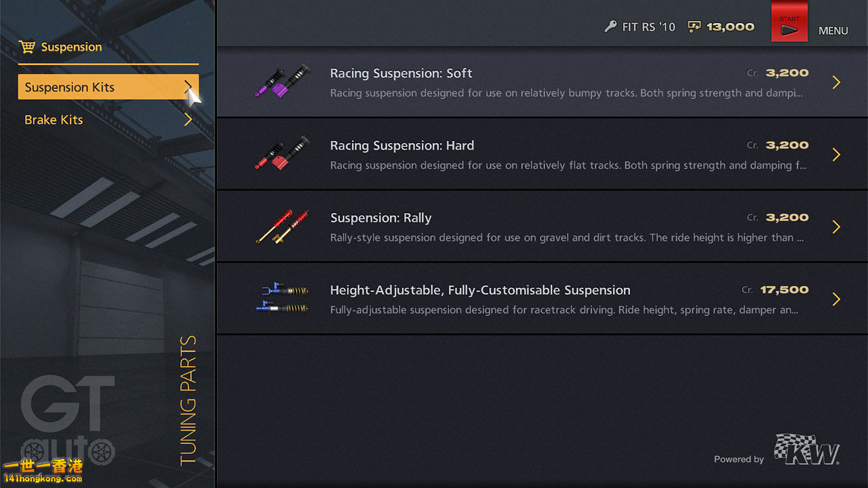Expand Racing Suspension: Hard with its chevron

click(x=836, y=155)
